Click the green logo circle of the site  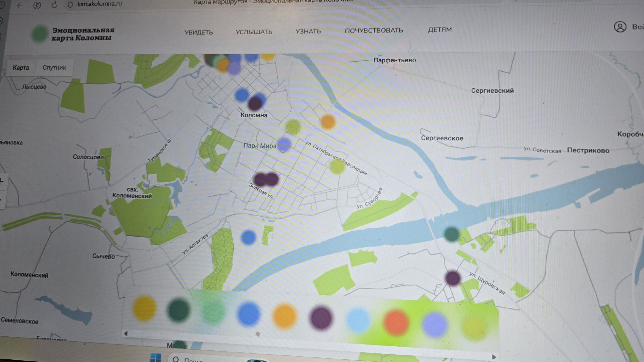[x=40, y=34]
